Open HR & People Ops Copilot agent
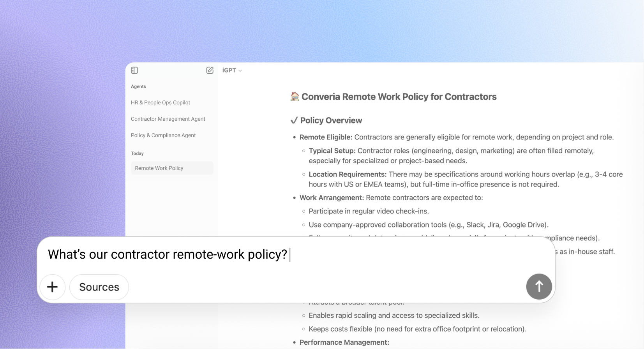 click(161, 102)
